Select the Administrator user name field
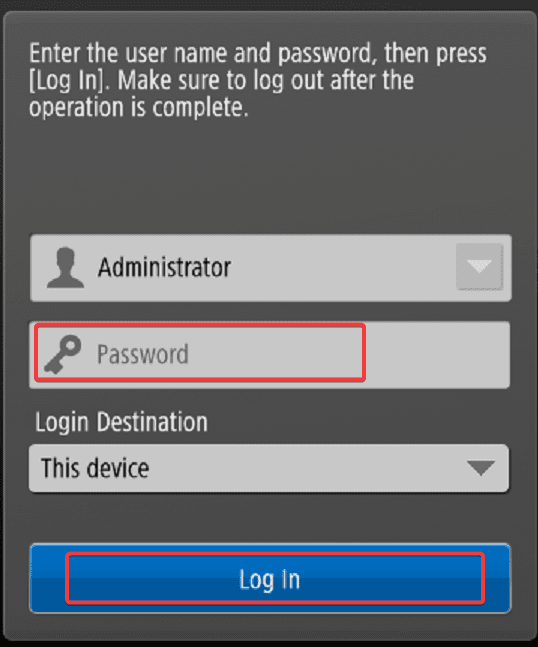Image resolution: width=538 pixels, height=647 pixels. pos(271,268)
